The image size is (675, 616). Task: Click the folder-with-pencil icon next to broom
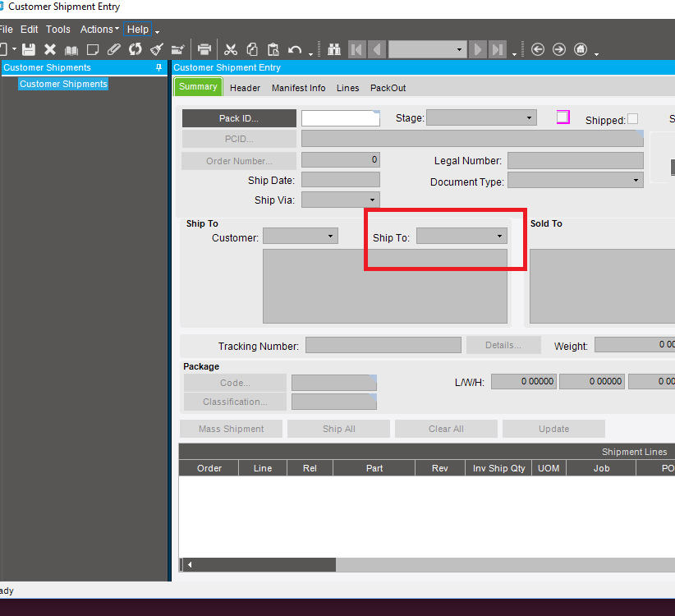178,49
